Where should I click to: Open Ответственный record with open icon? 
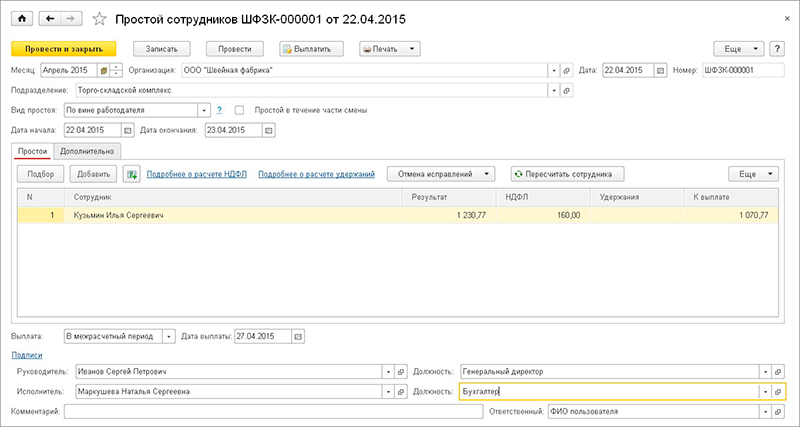pos(778,411)
